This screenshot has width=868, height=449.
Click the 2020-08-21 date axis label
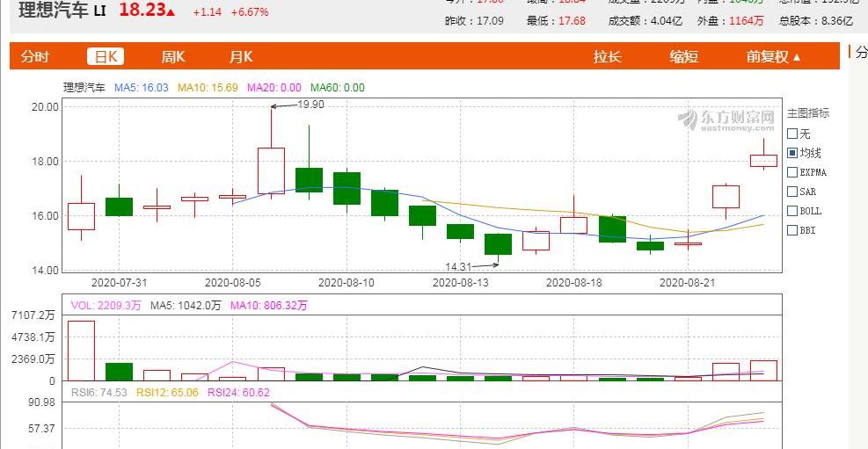pos(688,282)
